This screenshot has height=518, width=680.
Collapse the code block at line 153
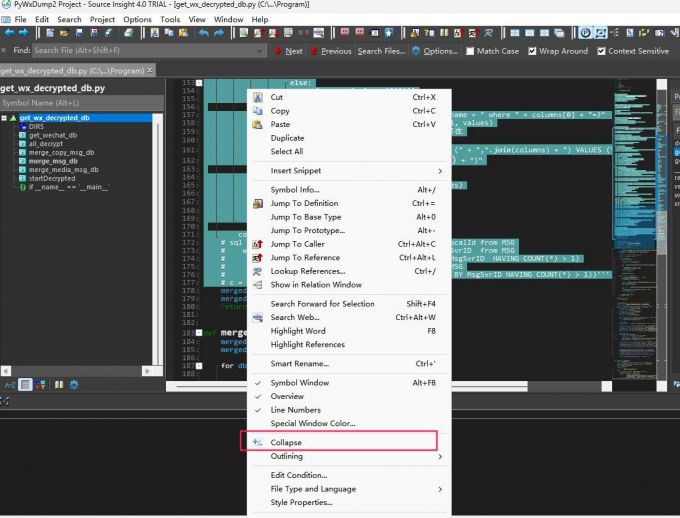[x=199, y=82]
